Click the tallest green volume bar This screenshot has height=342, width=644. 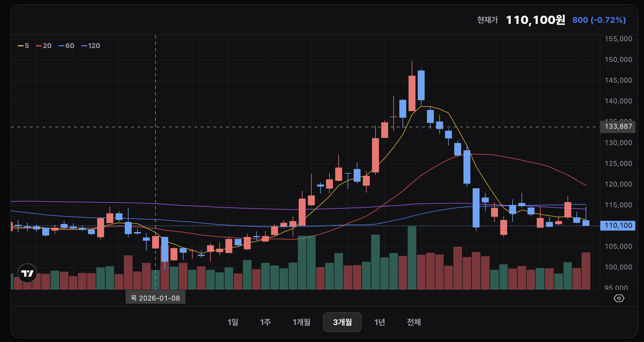412,258
